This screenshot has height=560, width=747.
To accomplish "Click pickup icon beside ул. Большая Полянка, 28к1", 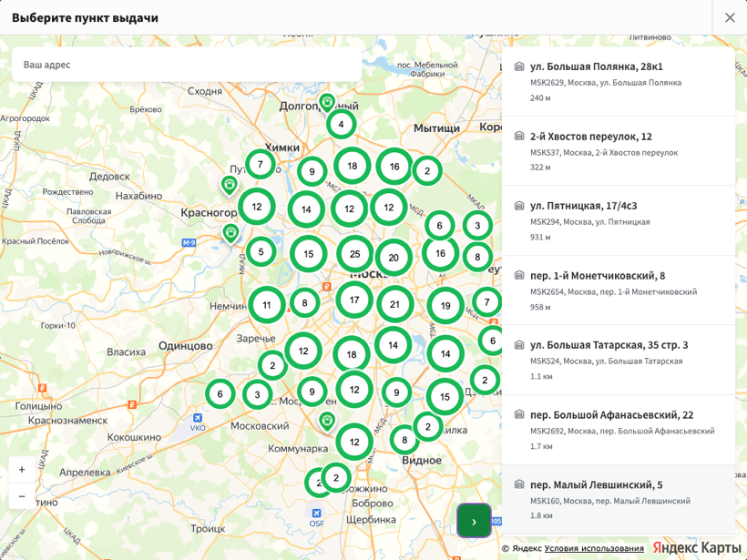I will (x=519, y=66).
